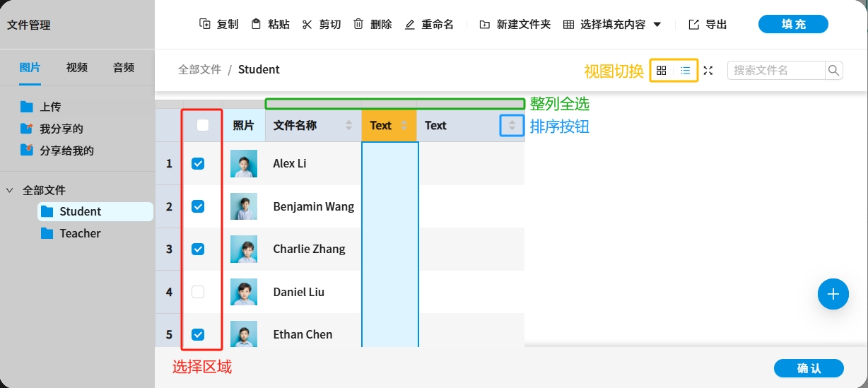Click the cut (剪切) scissors icon
Viewport: 868px width, 388px height.
point(307,24)
